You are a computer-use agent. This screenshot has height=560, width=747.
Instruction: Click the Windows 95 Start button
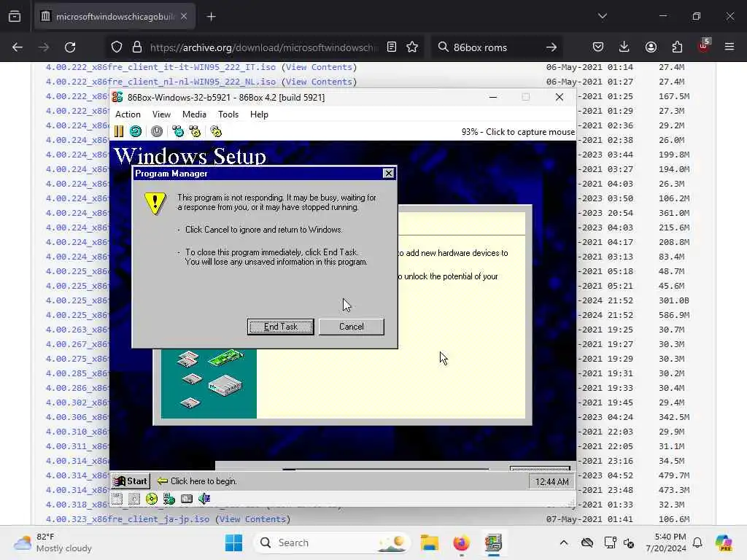click(130, 481)
